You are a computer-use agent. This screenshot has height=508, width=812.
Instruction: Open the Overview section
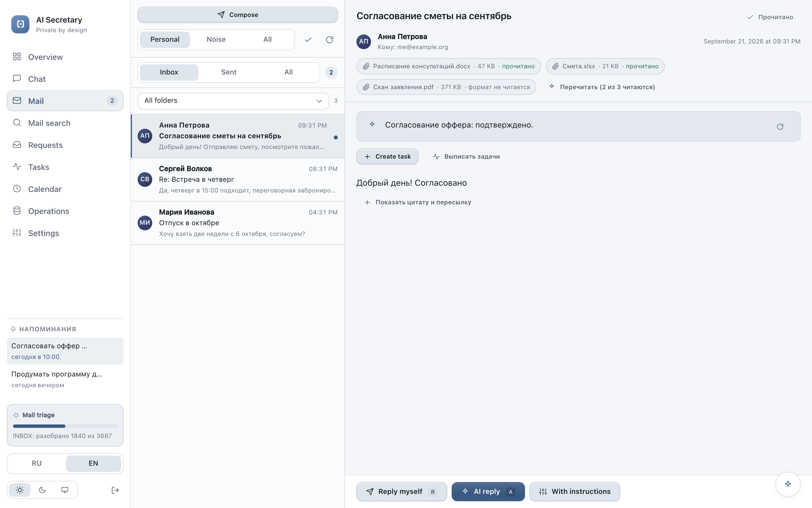(65, 57)
